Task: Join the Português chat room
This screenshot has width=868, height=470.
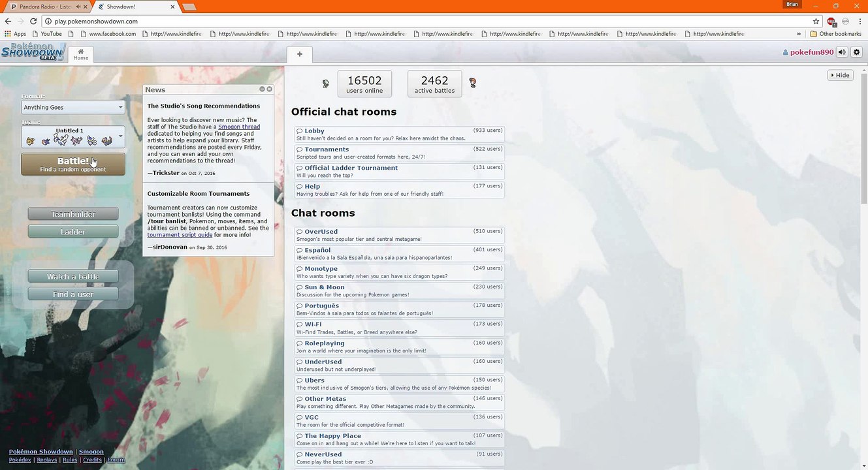Action: pyautogui.click(x=400, y=309)
